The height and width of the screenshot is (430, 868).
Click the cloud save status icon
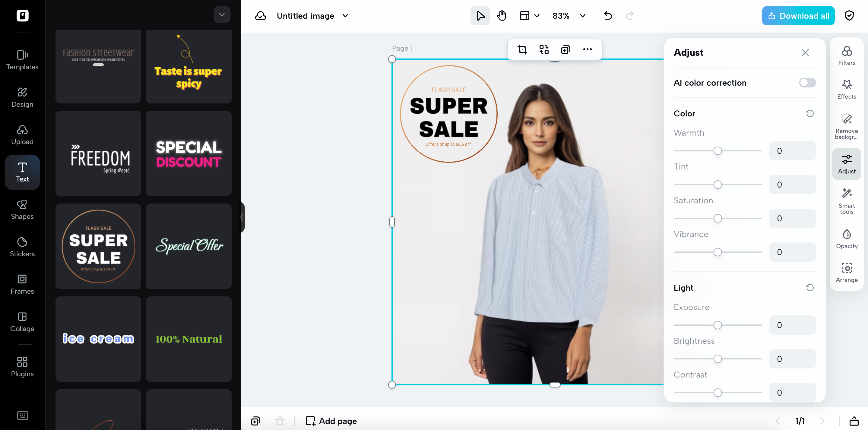(261, 16)
